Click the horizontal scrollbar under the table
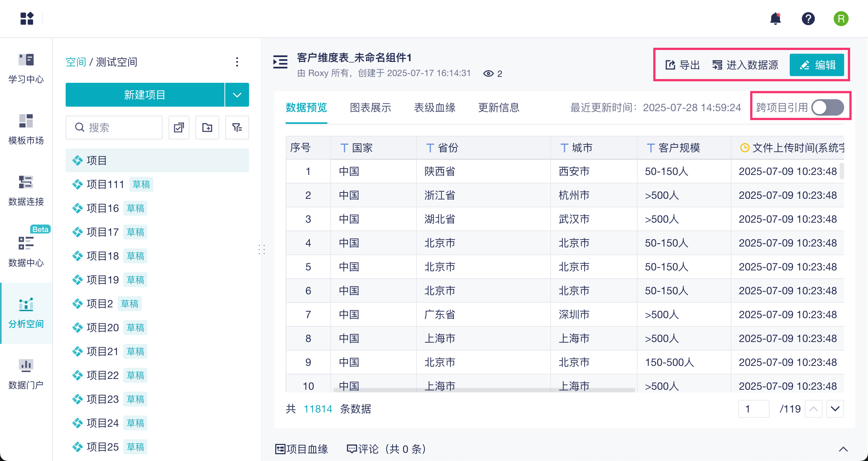 pos(484,390)
